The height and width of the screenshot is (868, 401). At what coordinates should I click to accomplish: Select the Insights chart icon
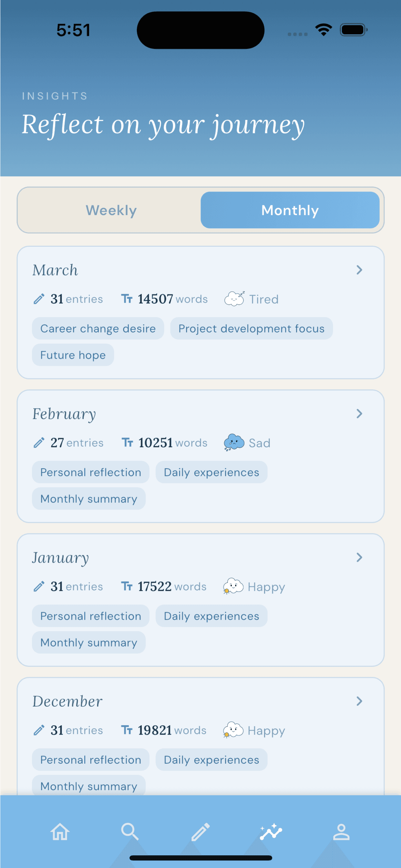[x=271, y=832]
